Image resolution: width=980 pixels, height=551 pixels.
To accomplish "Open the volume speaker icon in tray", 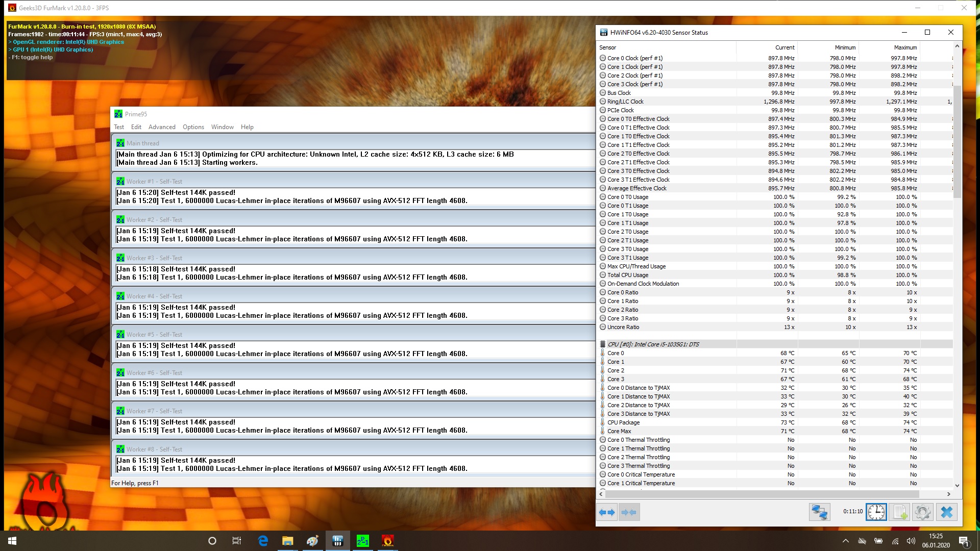I will click(911, 541).
